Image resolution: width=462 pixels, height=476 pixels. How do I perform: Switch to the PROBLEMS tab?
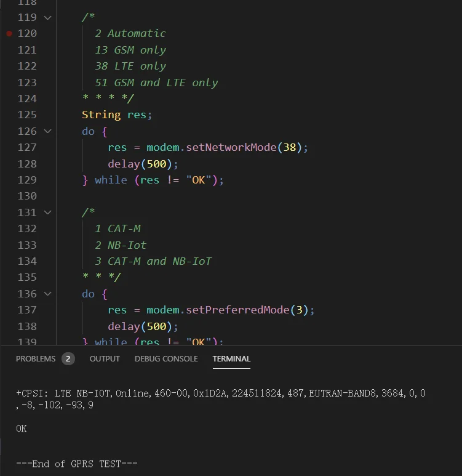click(x=36, y=359)
